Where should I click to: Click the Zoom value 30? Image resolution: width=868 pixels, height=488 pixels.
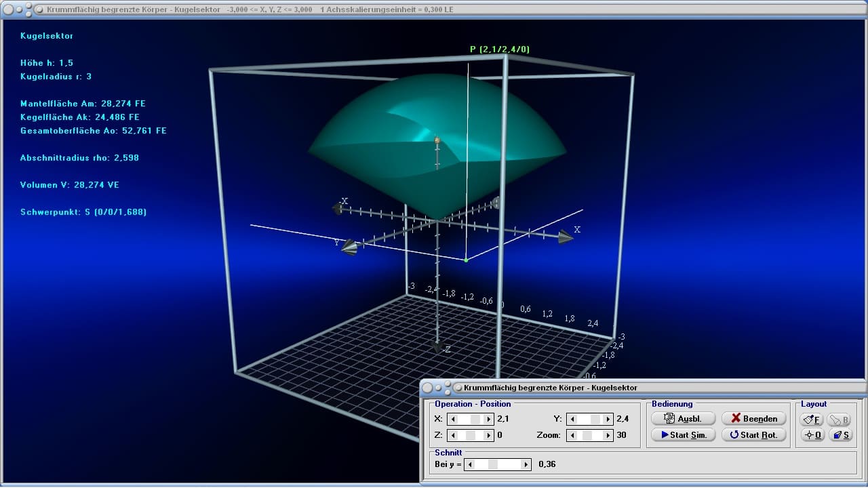pos(621,435)
